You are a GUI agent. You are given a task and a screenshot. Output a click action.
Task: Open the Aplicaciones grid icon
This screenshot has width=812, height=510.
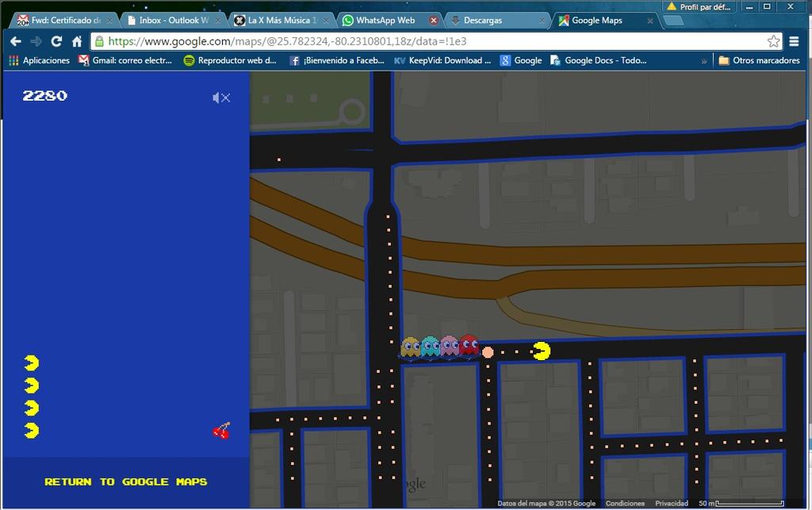[x=12, y=59]
